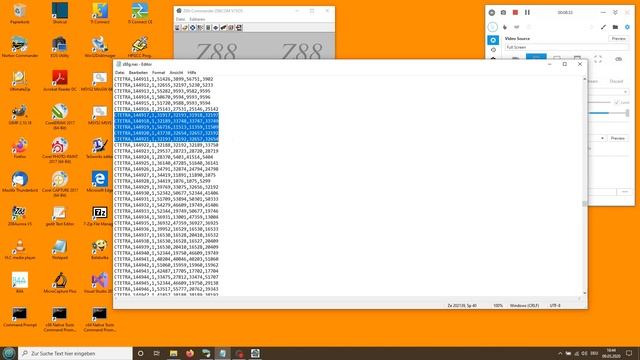Click line CTETRA,144940 in the editor
The width and height of the screenshot is (640, 360).
click(166, 253)
